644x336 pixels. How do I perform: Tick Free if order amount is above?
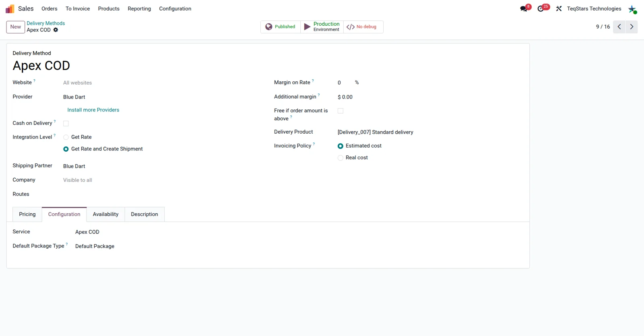point(341,111)
